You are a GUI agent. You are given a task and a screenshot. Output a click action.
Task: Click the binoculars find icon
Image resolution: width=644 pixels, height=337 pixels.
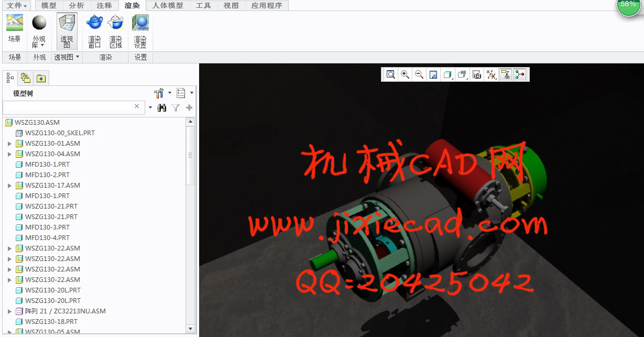click(x=162, y=107)
